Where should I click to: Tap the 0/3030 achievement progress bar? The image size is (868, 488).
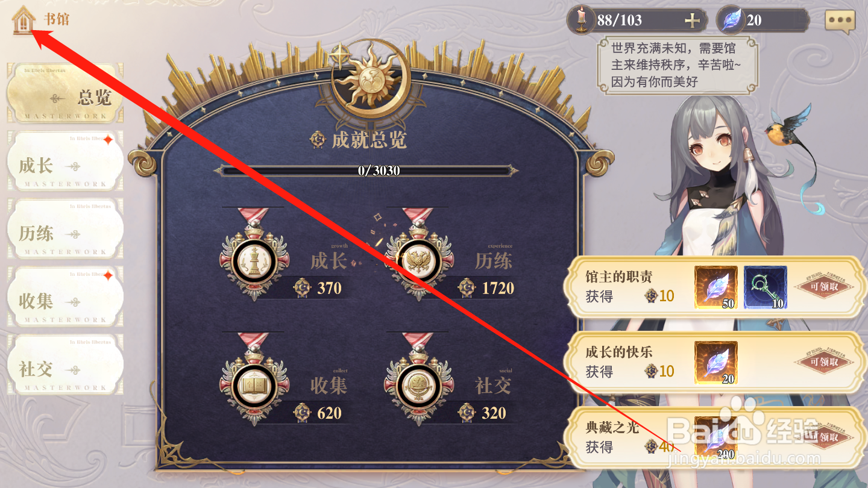(x=366, y=170)
